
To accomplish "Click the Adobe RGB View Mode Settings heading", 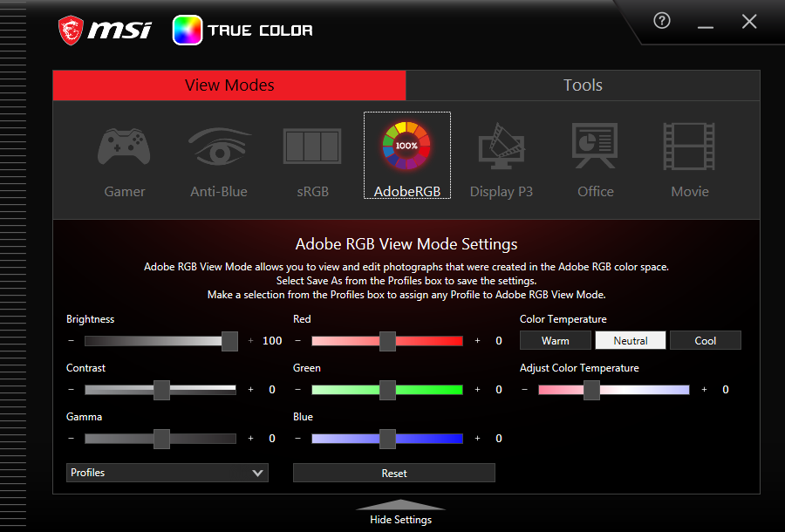I will pos(406,243).
